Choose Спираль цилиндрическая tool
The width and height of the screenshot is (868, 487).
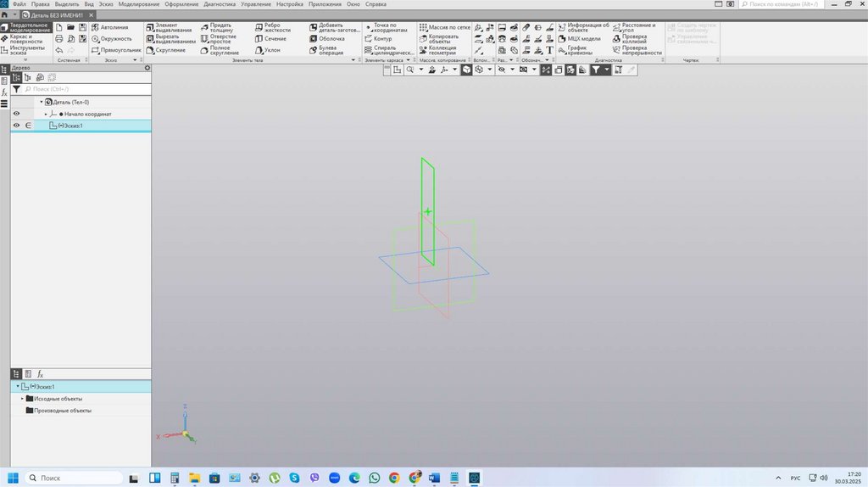[x=389, y=50]
